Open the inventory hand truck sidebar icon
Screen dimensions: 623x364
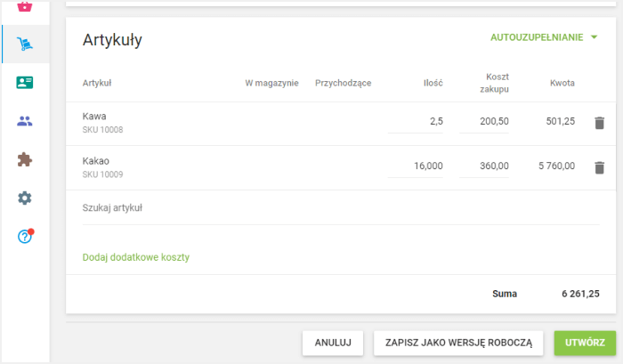click(25, 44)
